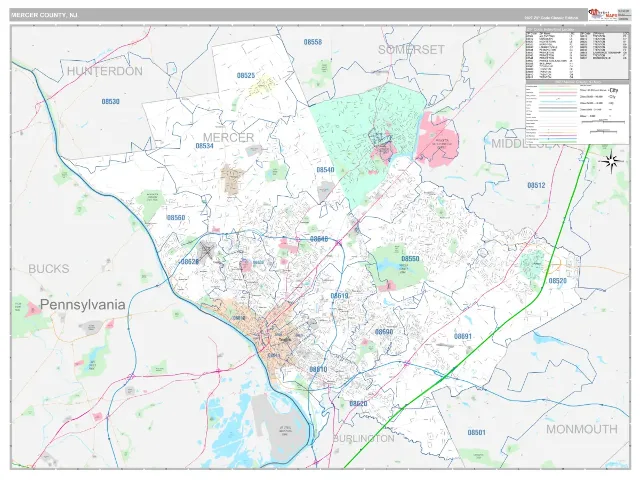
Task: Click the large pink shaded area near Middlesex
Action: point(437,139)
